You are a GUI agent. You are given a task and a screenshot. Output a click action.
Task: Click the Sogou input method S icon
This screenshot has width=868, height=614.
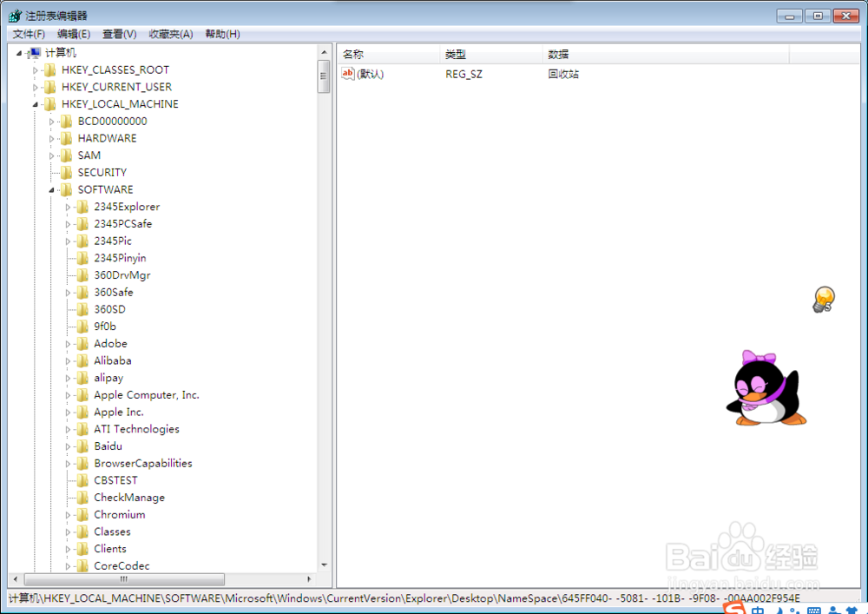[x=734, y=608]
